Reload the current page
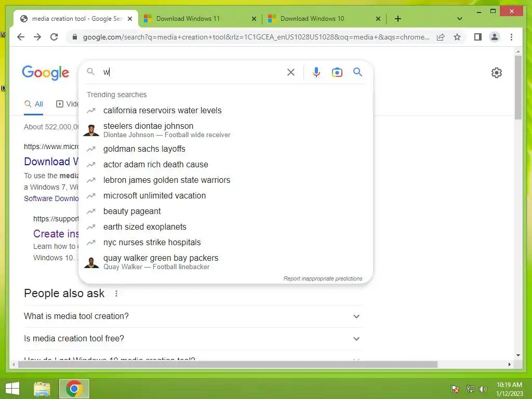Screen dimensions: 532x399 click(54, 37)
